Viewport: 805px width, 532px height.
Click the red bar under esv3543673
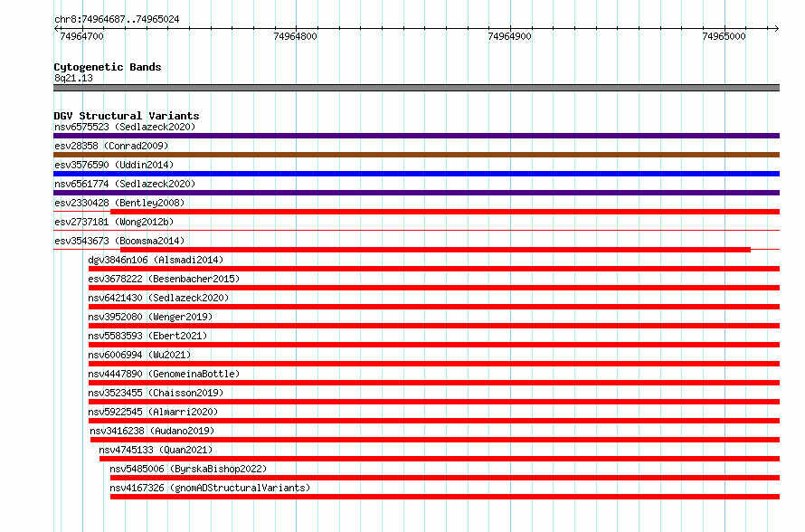tap(435, 250)
